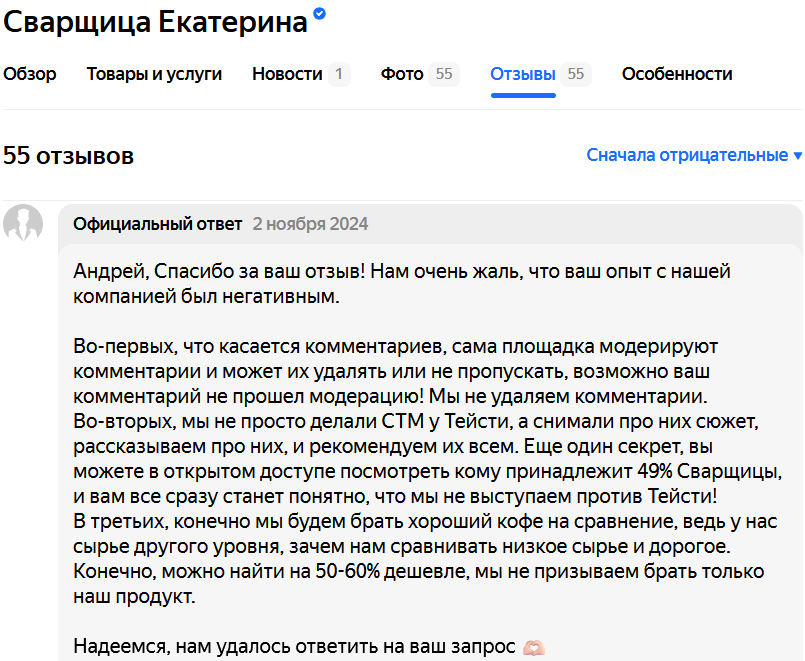
Task: Click the paragraph starting 'В третьих, конечно'
Action: click(x=425, y=559)
